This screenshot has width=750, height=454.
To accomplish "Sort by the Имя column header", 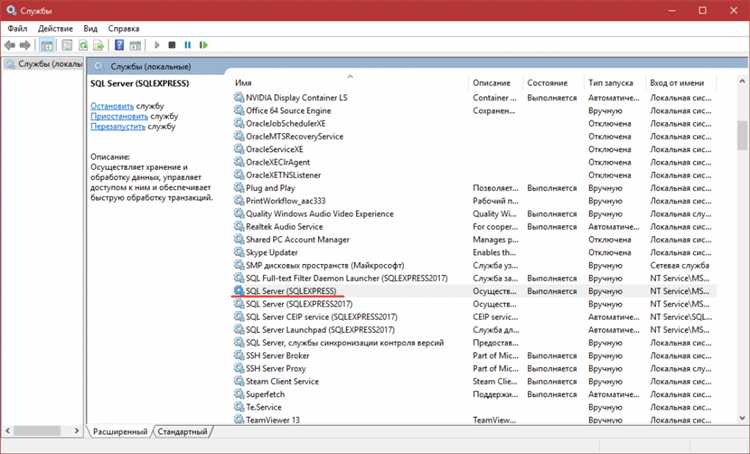I will pos(350,83).
